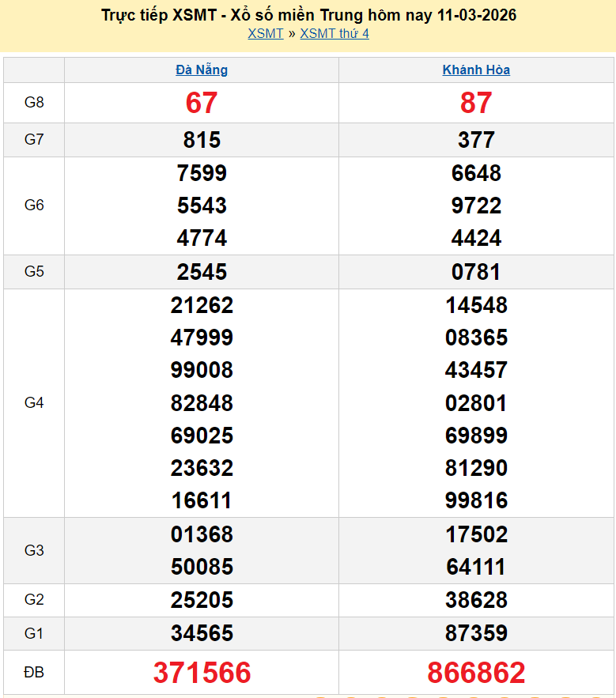Viewport: 616px width, 698px height.
Task: Click Khánh Hòa G5 number 0781
Action: pyautogui.click(x=476, y=272)
